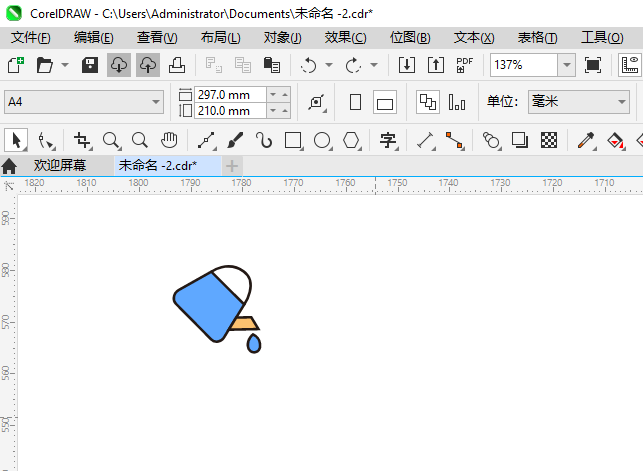Screen dimensions: 643x471
Task: Select the Pick tool arrow
Action: click(x=16, y=141)
